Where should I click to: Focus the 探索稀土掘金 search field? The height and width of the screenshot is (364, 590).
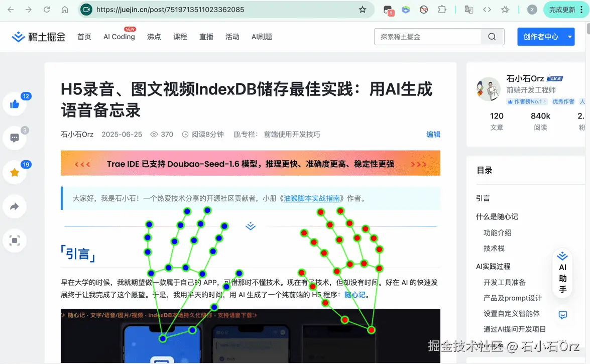click(428, 37)
